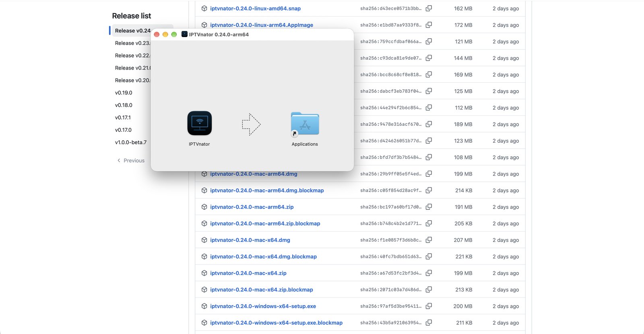Click the "IPTVnator 0.24.0-arm64" window title
The height and width of the screenshot is (334, 644).
(x=219, y=35)
